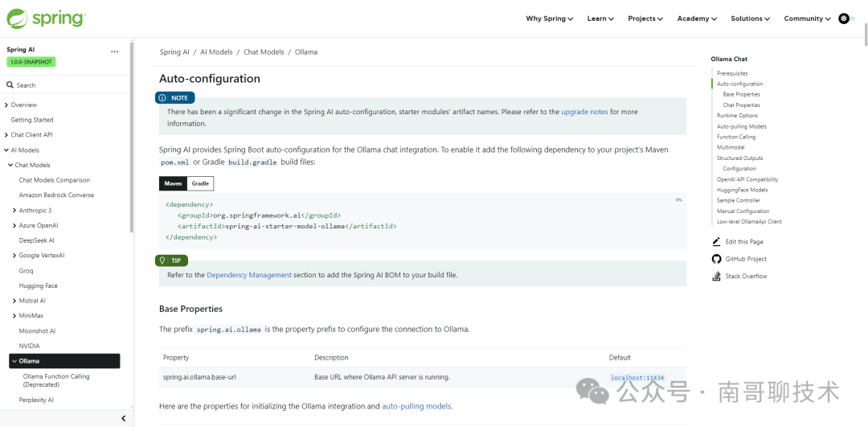Expand the Azure OpenAI node
The height and width of the screenshot is (427, 868).
[x=14, y=225]
